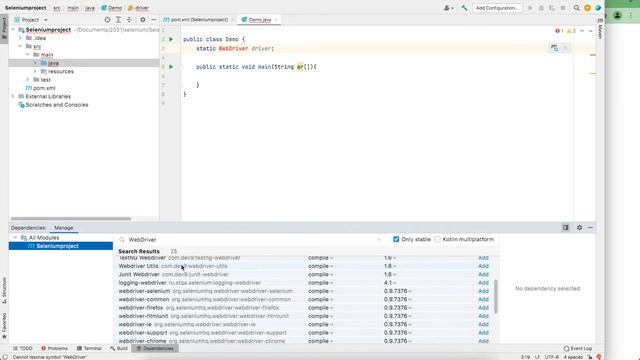Collapse the main folder

coord(28,54)
